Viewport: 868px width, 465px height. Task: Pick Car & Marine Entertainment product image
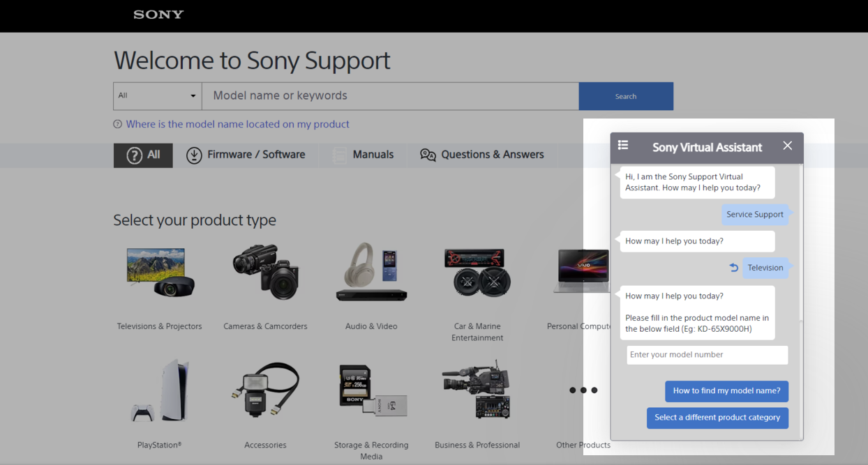point(477,272)
